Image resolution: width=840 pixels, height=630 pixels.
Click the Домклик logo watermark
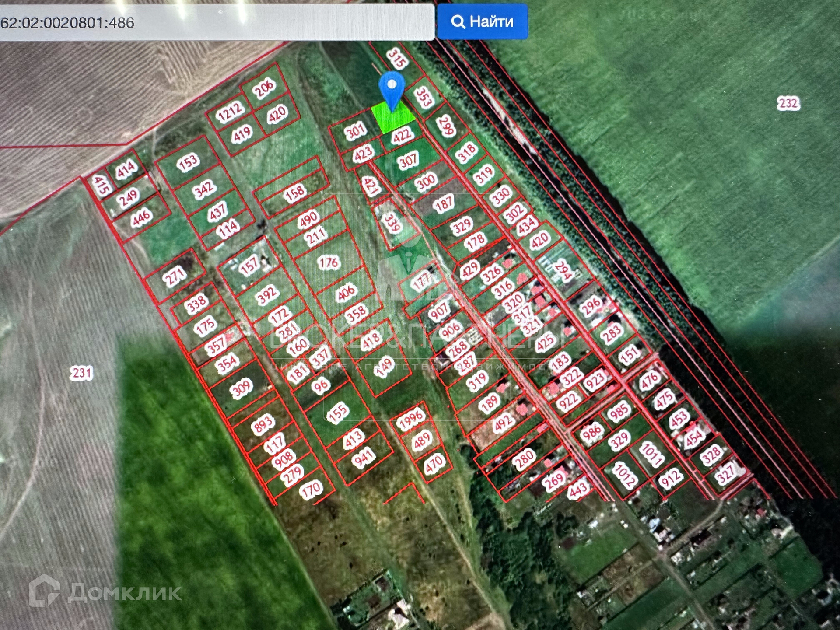[x=105, y=592]
